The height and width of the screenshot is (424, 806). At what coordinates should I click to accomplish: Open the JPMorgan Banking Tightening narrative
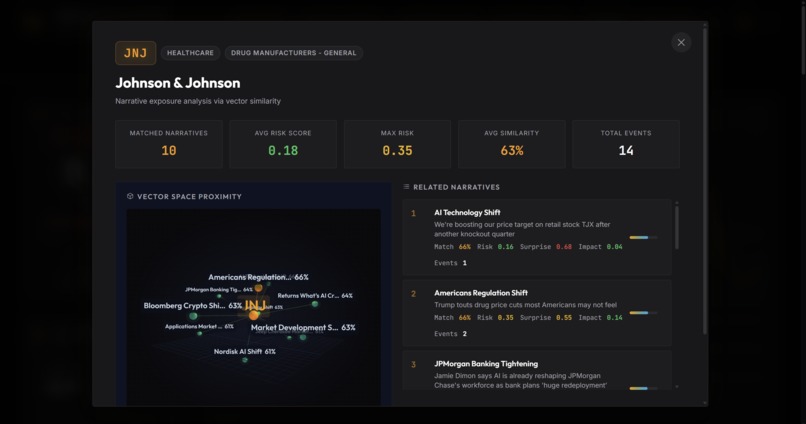point(537,370)
